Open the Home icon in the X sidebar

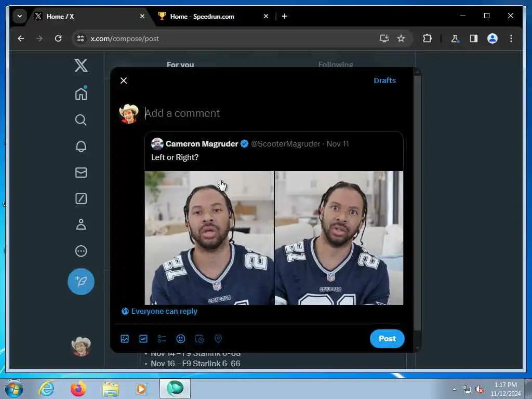pyautogui.click(x=81, y=94)
